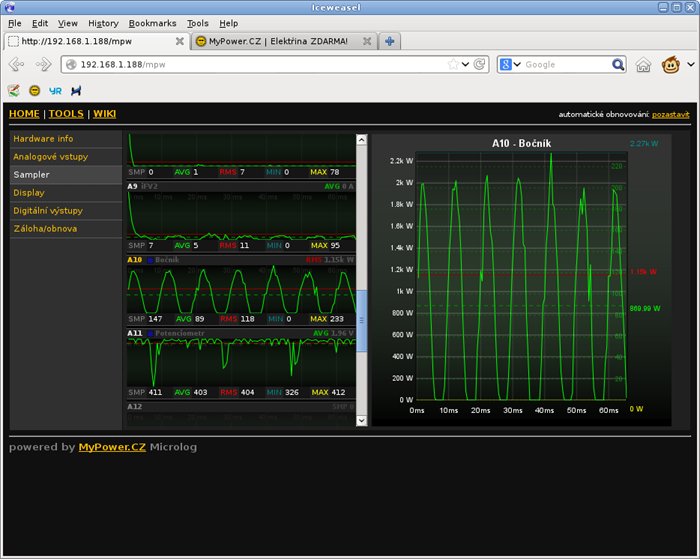Open the WIKI link
The image size is (700, 559).
click(104, 114)
